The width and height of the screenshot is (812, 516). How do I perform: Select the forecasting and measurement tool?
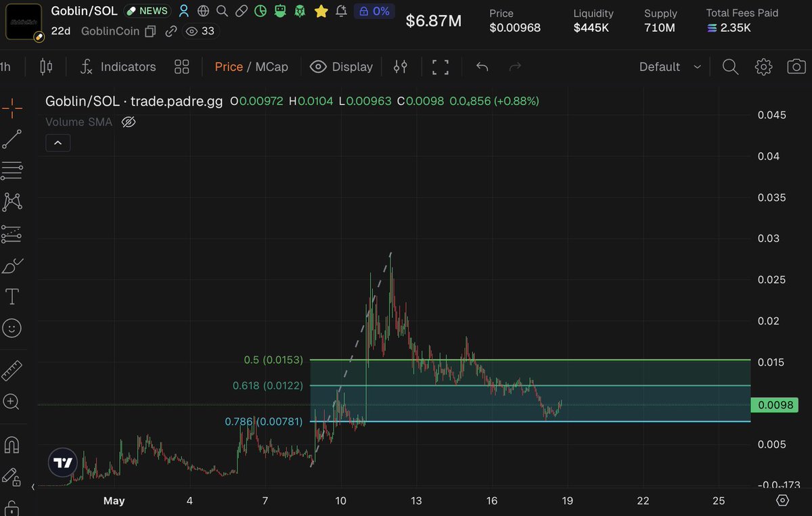(12, 234)
